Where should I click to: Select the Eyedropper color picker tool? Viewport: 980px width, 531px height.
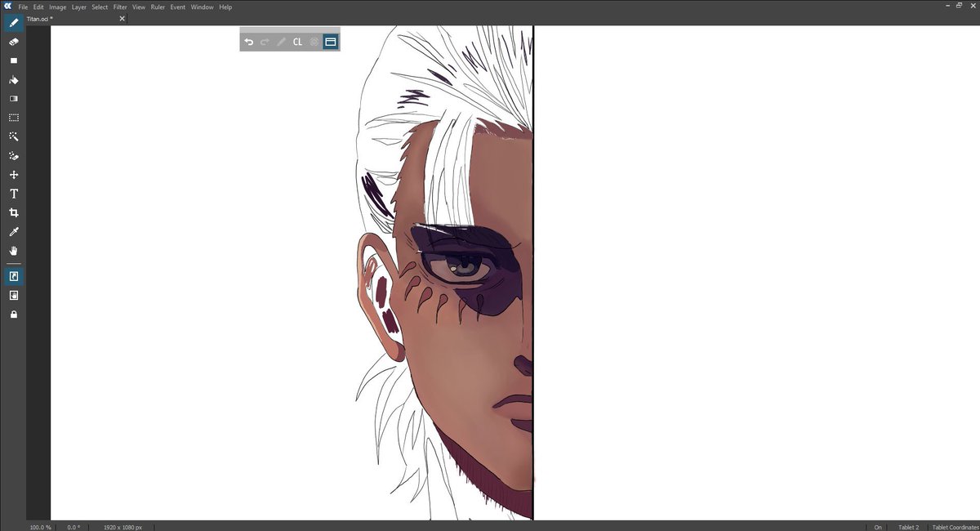click(x=14, y=232)
